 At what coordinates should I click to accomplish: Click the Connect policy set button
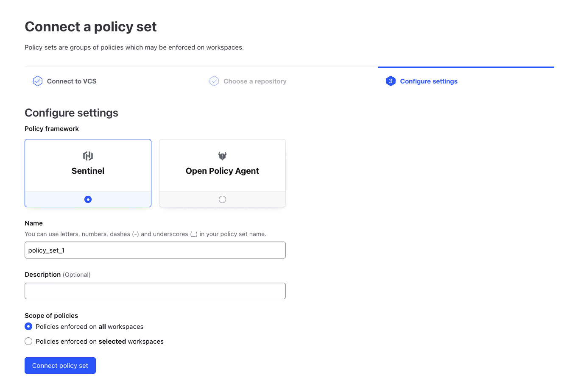pyautogui.click(x=60, y=366)
